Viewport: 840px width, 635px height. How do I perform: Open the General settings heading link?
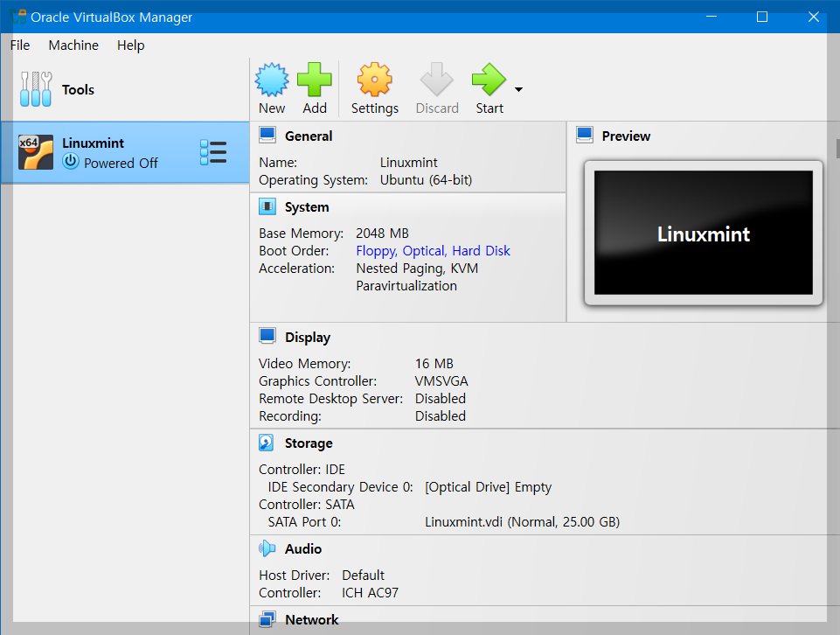(308, 136)
